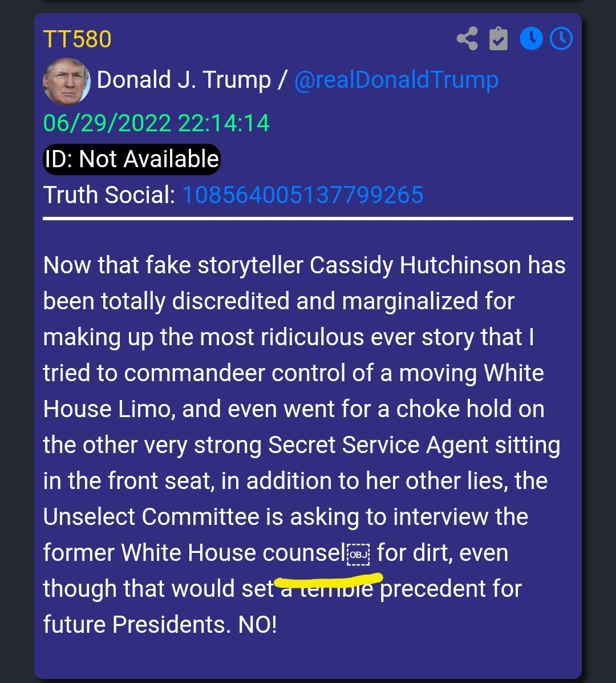Click the OBJ placeholder box after counsel
Image resolution: width=616 pixels, height=683 pixels.
coord(358,555)
